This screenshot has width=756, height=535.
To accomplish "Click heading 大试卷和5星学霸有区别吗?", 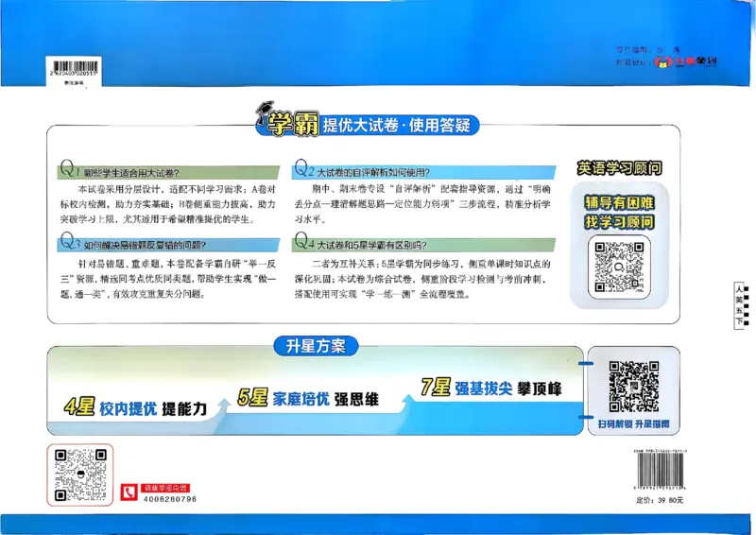I will coord(371,245).
